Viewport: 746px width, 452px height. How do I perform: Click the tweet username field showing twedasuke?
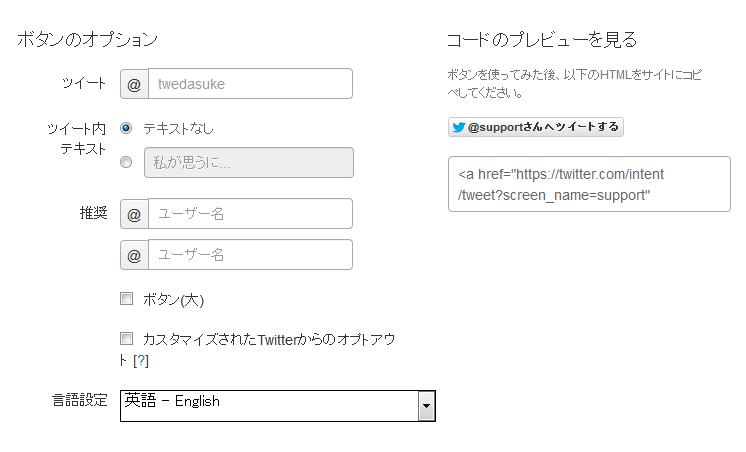tap(250, 84)
